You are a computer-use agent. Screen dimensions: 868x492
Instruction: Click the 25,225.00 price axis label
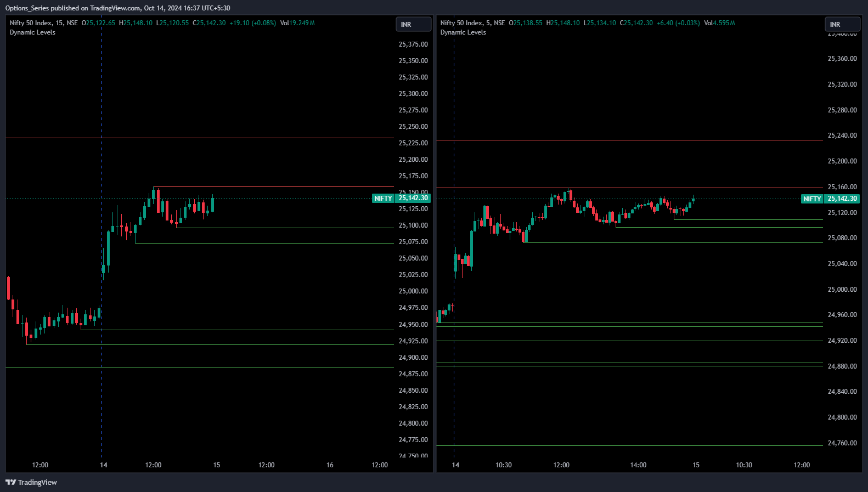[413, 143]
